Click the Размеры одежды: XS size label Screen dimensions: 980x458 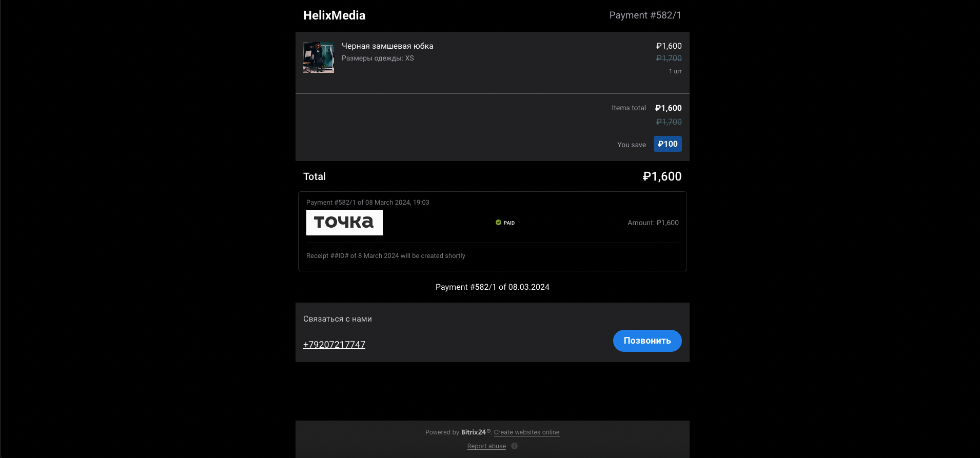pyautogui.click(x=378, y=58)
